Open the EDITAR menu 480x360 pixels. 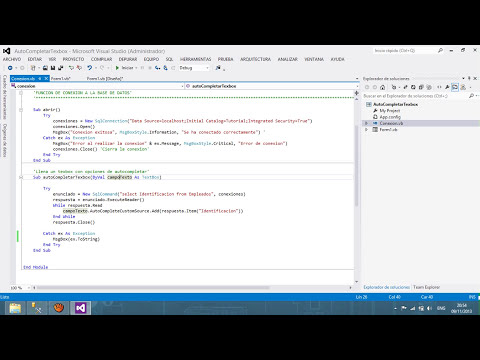tap(35, 59)
